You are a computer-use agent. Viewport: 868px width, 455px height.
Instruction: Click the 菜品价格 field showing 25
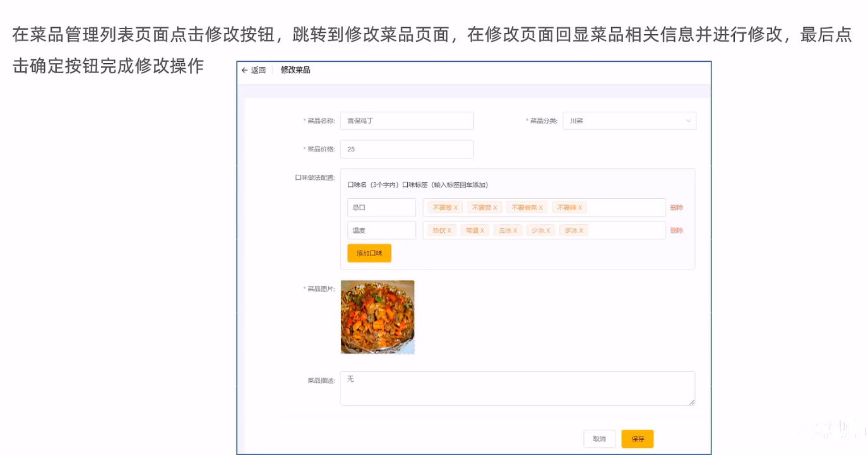(x=407, y=149)
